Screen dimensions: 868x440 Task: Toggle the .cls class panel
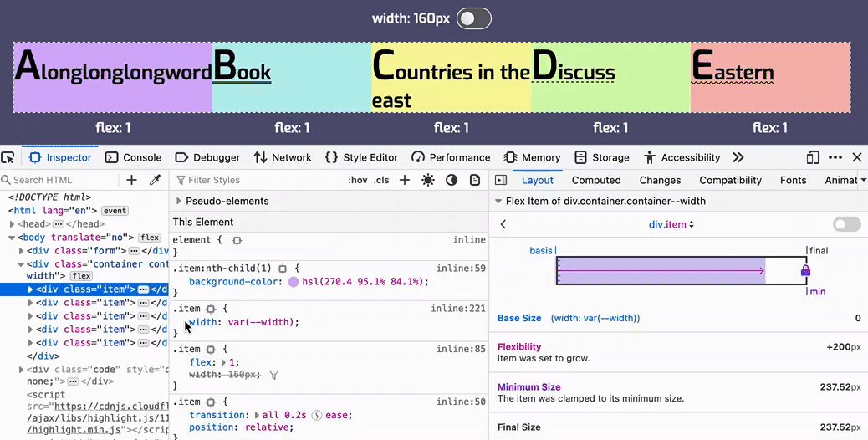pos(381,180)
